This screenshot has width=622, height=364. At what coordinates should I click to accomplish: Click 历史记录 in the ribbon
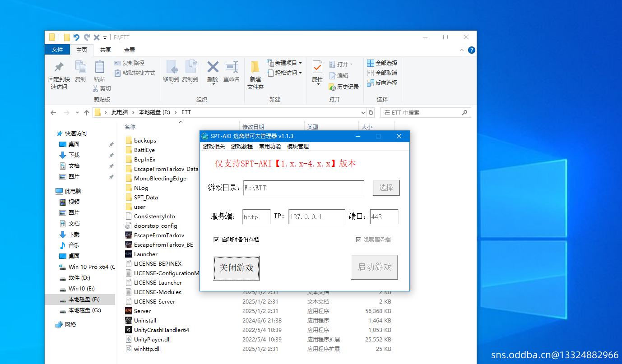(x=344, y=87)
